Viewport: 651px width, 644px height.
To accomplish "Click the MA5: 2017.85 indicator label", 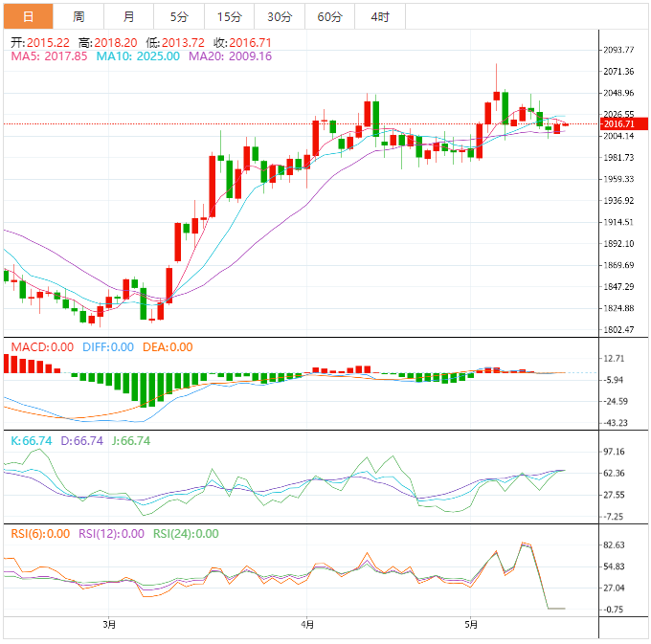I will tap(49, 56).
